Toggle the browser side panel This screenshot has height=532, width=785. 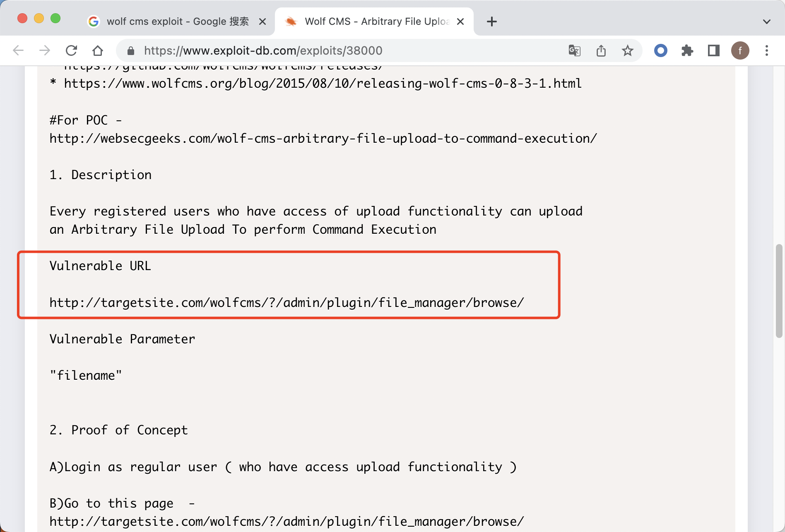(713, 50)
